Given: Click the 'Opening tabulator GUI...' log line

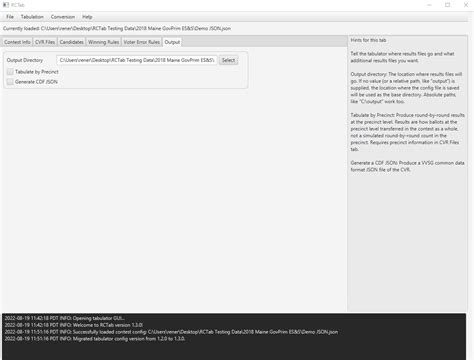Looking at the screenshot, I should coord(65,318).
